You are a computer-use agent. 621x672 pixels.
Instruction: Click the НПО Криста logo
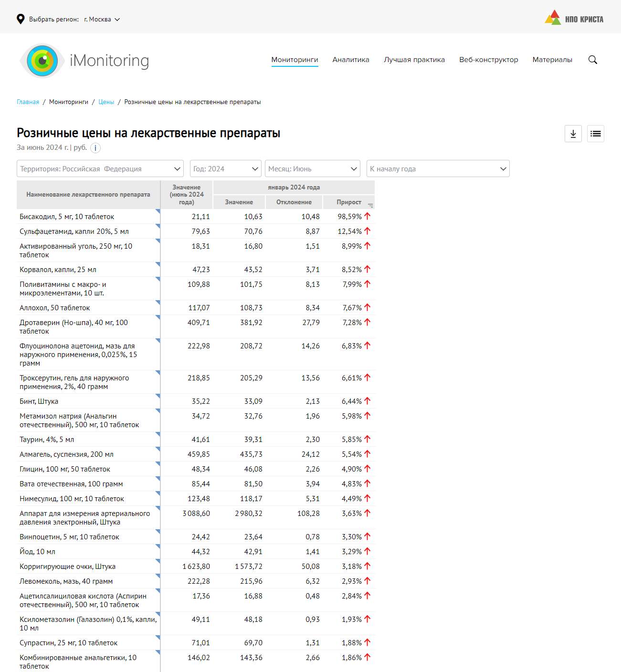pos(574,19)
